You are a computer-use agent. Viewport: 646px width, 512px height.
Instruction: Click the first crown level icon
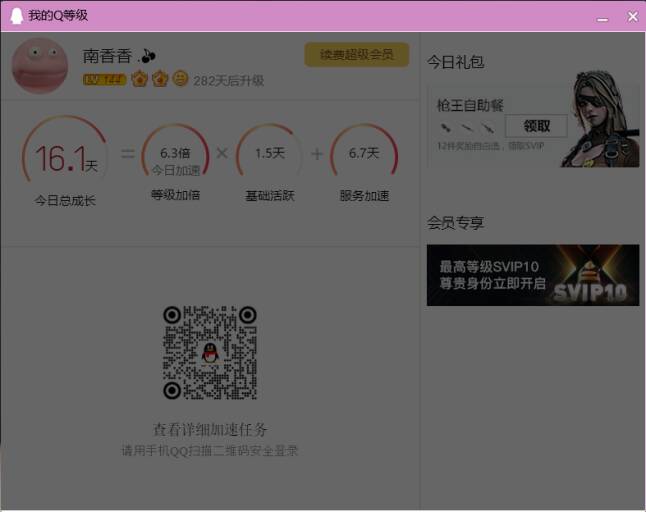(x=140, y=79)
